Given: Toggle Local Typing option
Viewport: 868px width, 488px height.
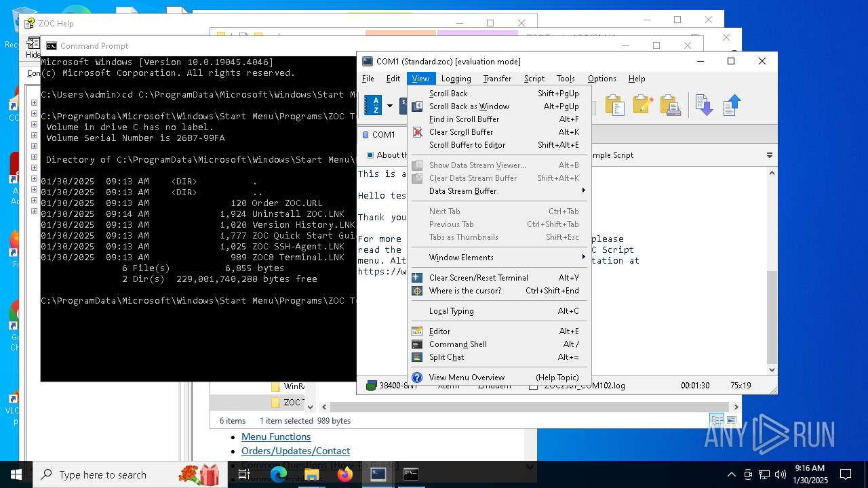Looking at the screenshot, I should [x=498, y=311].
